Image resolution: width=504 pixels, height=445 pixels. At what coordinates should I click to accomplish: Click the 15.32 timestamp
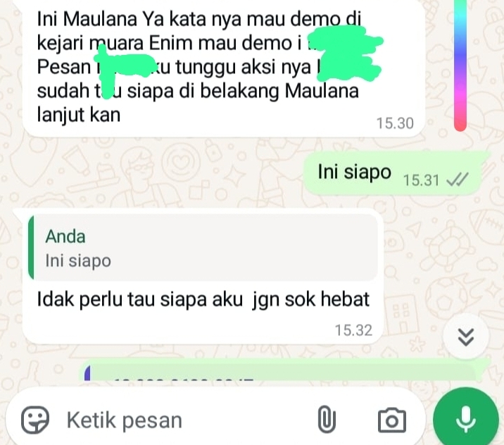[353, 330]
